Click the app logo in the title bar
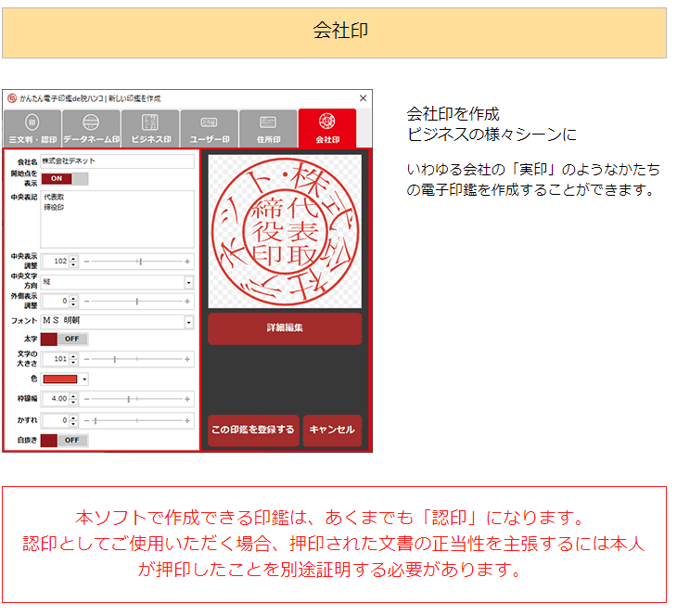This screenshot has width=677, height=616. [x=12, y=98]
